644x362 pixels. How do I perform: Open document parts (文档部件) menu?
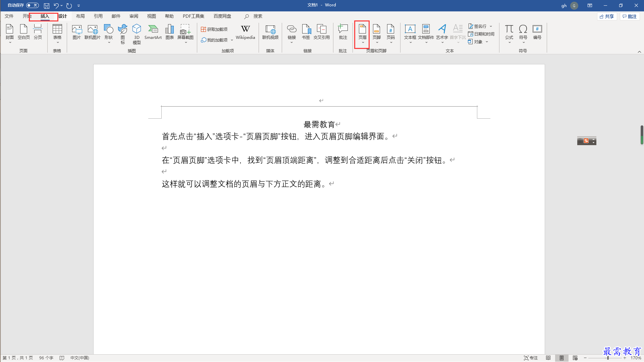pos(426,34)
